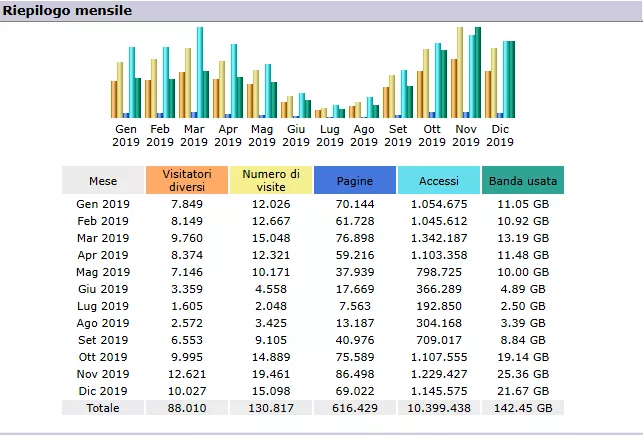Click the Mese column header
Viewport: 643px width, 435px height.
[103, 180]
